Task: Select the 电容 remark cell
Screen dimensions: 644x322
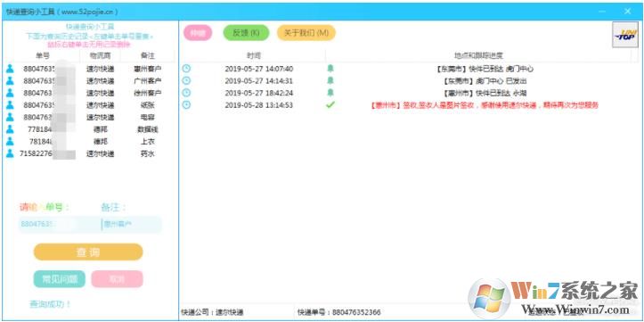Action: pos(148,118)
